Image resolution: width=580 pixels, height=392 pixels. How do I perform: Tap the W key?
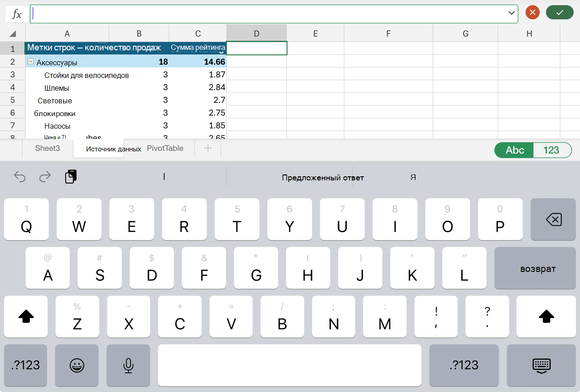click(79, 219)
